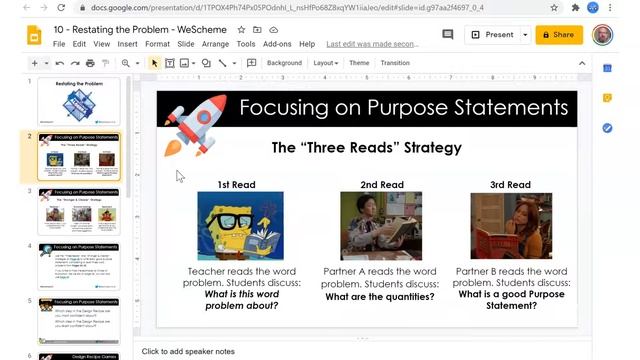Click the Transition button
This screenshot has height=360, width=640.
pyautogui.click(x=395, y=63)
